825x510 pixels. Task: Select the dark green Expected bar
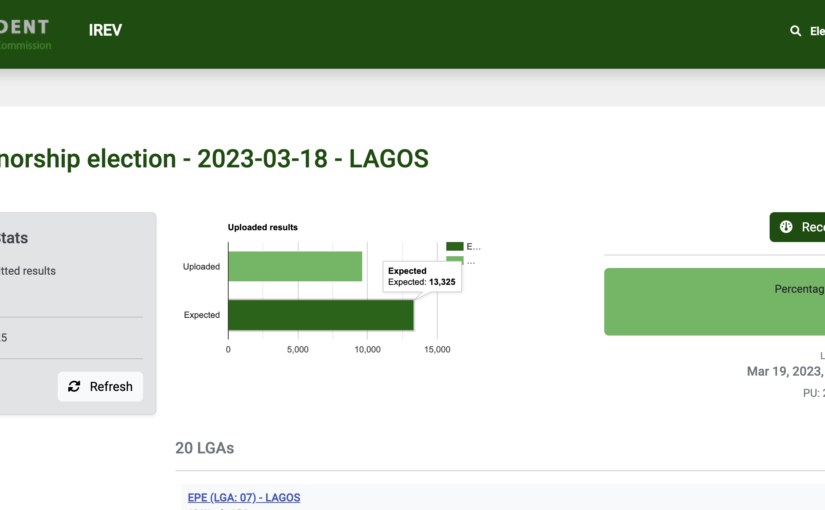click(x=320, y=315)
